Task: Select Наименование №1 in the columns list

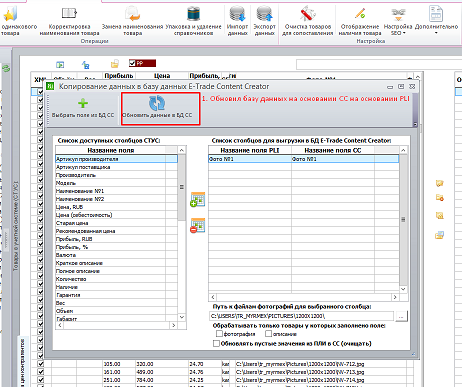Action: [x=116, y=191]
